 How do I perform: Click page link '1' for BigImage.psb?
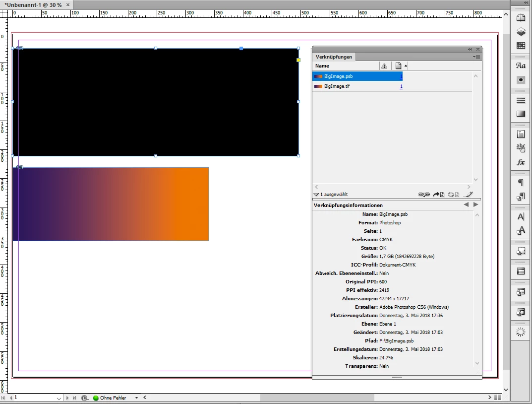[401, 76]
